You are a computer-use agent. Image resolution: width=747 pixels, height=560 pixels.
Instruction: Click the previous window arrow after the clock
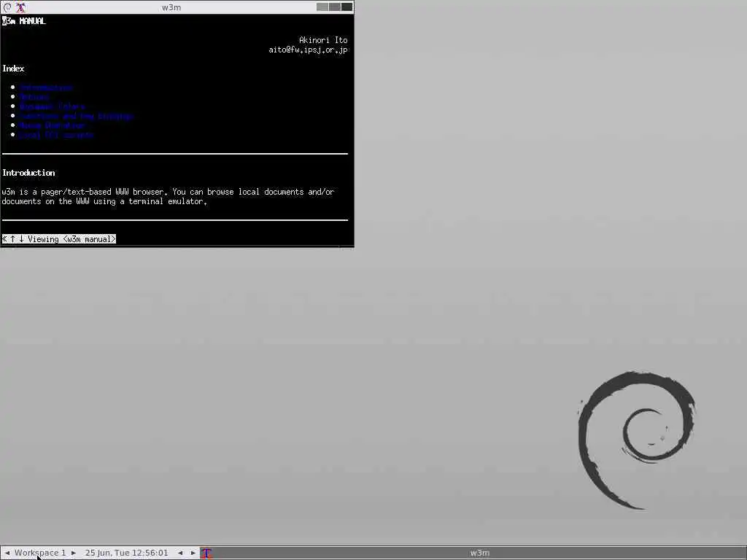pos(180,553)
